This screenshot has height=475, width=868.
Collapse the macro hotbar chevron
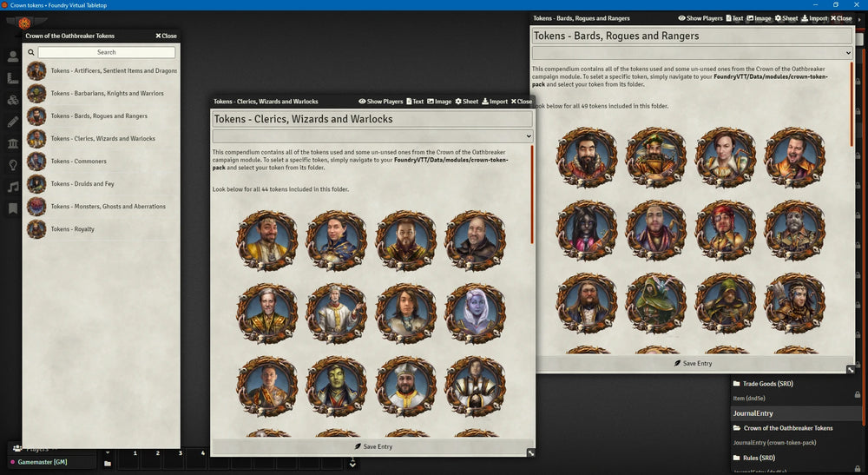(x=352, y=465)
